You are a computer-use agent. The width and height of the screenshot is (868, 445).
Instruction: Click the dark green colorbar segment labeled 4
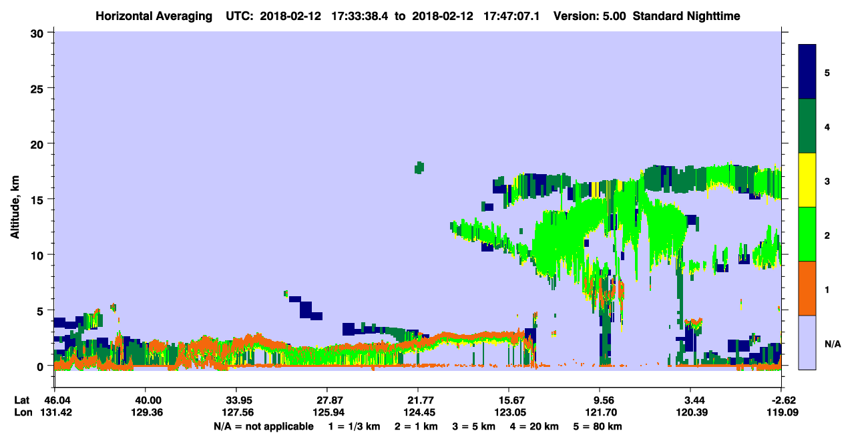pos(807,126)
